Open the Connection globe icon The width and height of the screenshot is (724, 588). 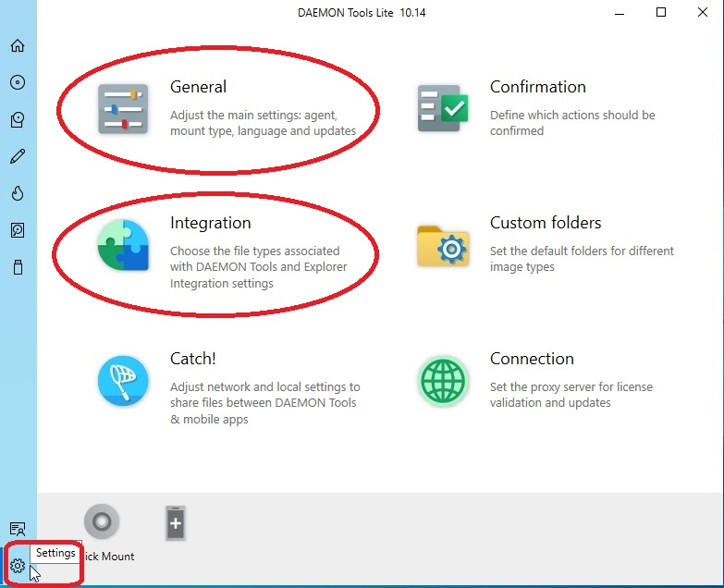point(443,381)
